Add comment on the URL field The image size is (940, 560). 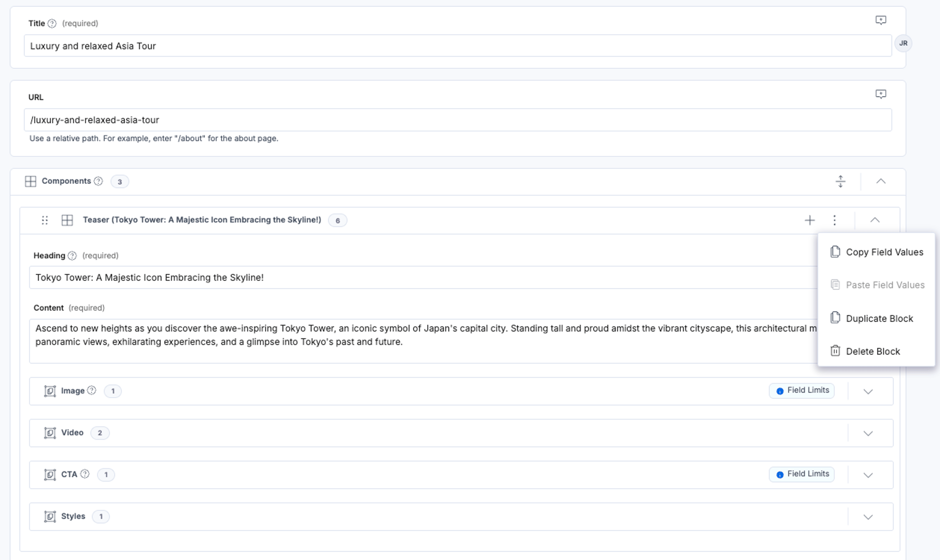(880, 94)
